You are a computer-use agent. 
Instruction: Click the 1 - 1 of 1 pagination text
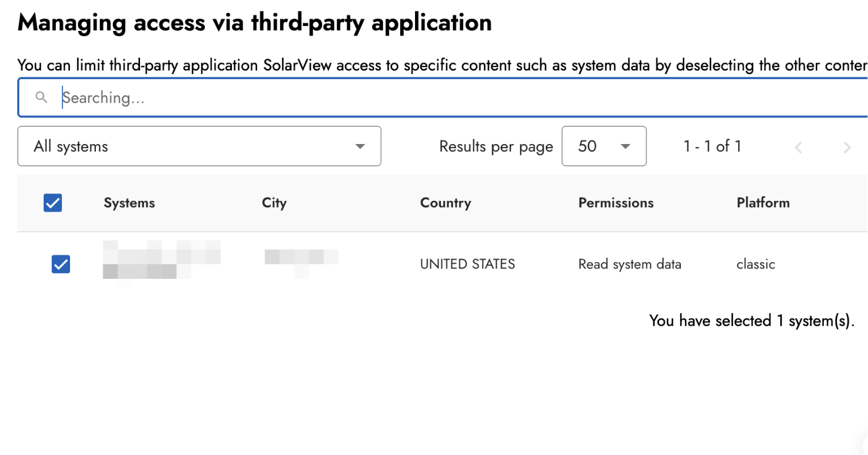[x=712, y=146]
